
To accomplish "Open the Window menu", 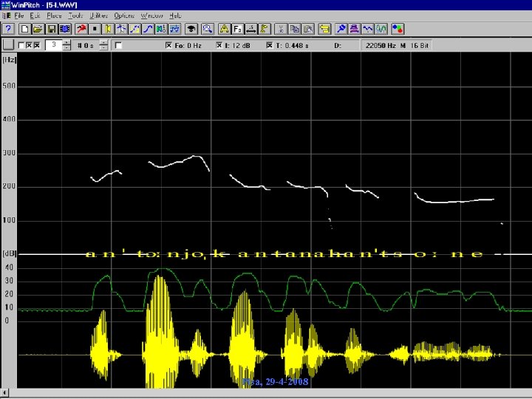I will coord(151,15).
